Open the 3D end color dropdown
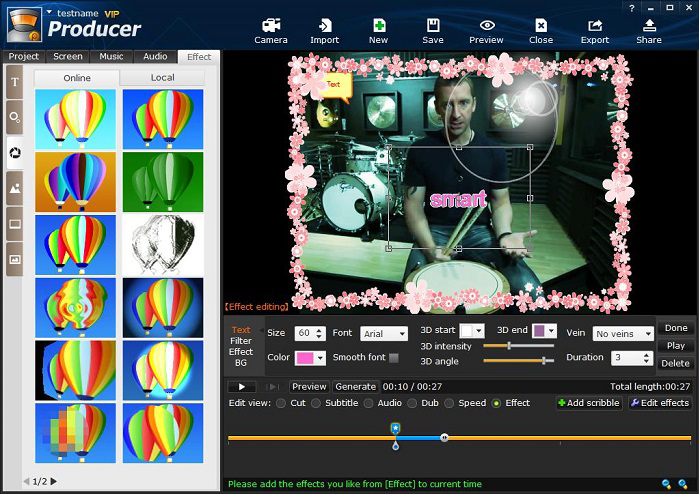 (x=545, y=331)
